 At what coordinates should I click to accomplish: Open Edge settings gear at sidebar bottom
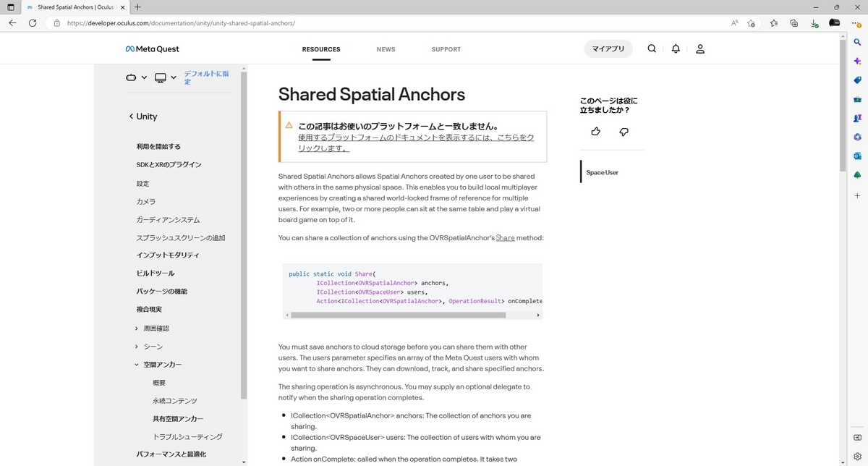(x=857, y=456)
